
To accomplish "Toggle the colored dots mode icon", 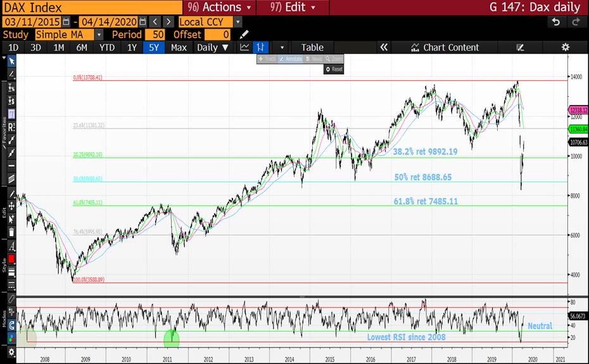I will tap(11, 338).
